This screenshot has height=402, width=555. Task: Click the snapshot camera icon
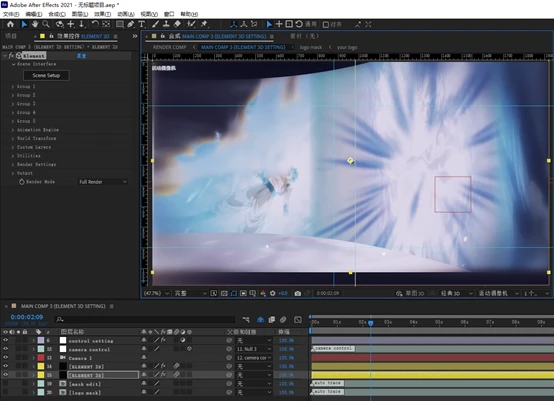(298, 293)
